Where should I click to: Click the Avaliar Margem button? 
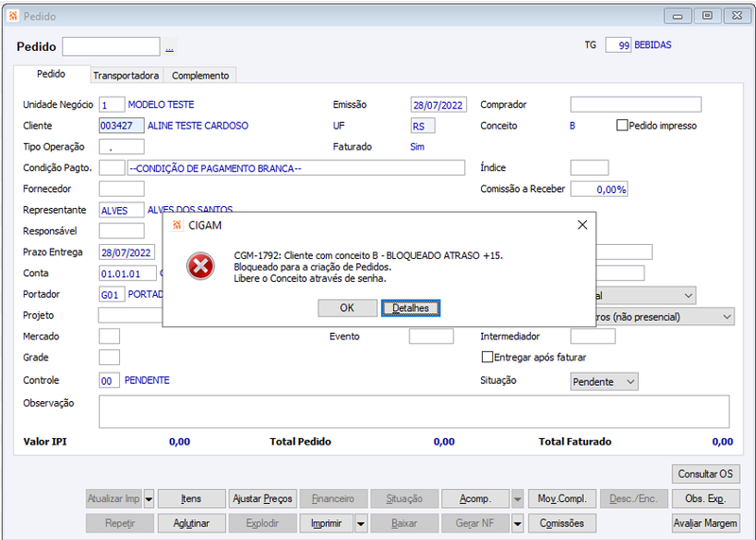point(705,523)
